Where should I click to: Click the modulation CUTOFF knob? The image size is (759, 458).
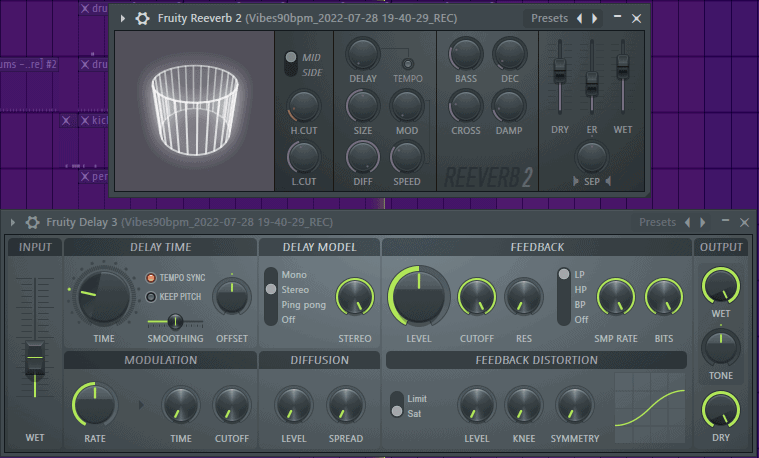(x=232, y=405)
